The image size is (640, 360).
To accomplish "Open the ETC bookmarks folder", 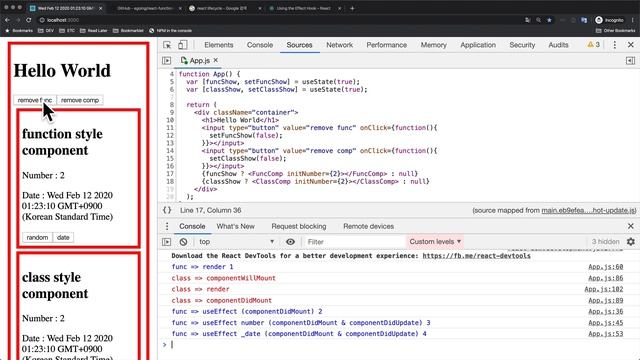I will pyautogui.click(x=67, y=31).
